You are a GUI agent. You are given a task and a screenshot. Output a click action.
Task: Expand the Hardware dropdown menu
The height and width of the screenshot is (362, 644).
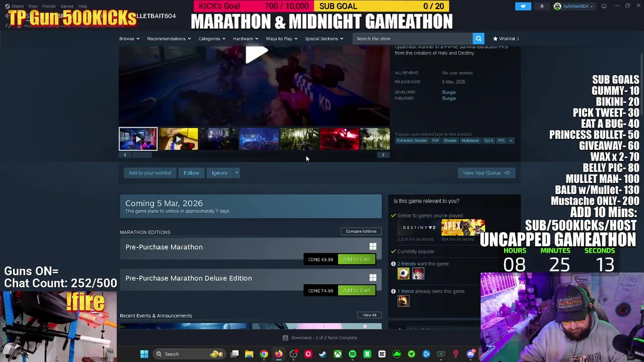click(245, 39)
